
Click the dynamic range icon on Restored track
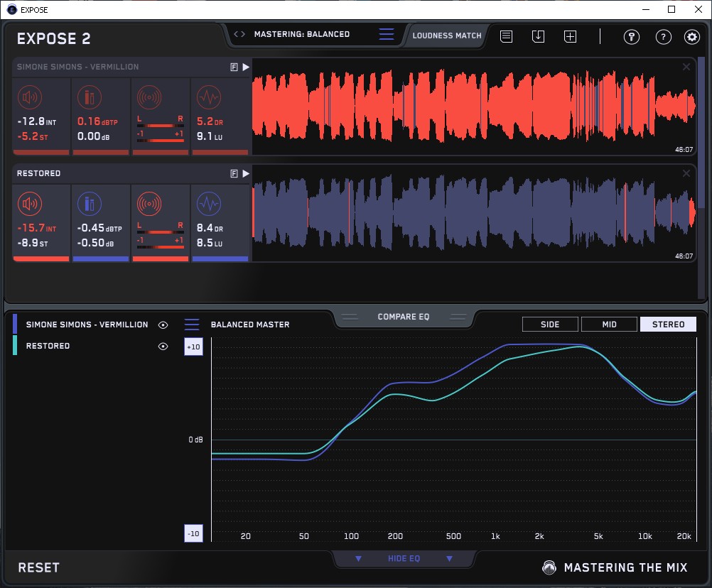point(207,205)
